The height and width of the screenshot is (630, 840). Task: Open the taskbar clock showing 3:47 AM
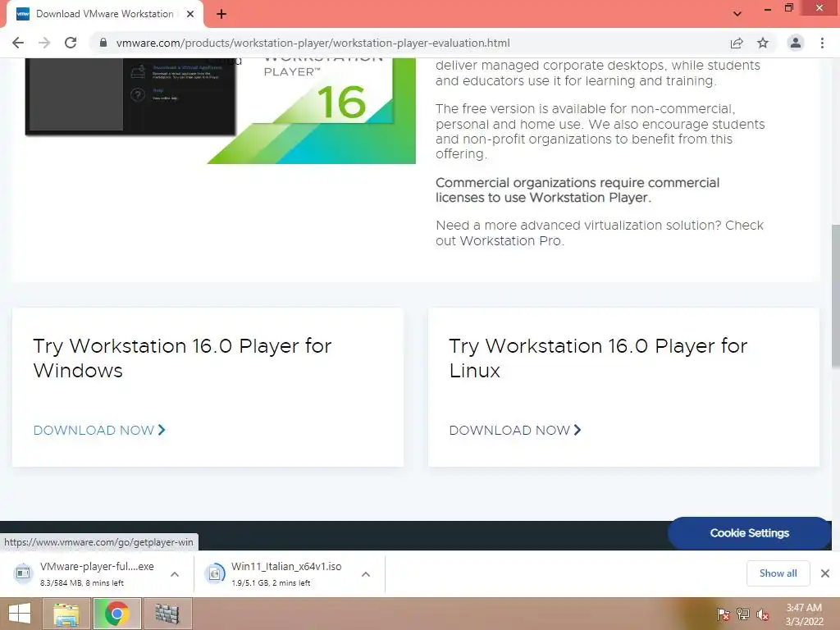click(x=804, y=614)
